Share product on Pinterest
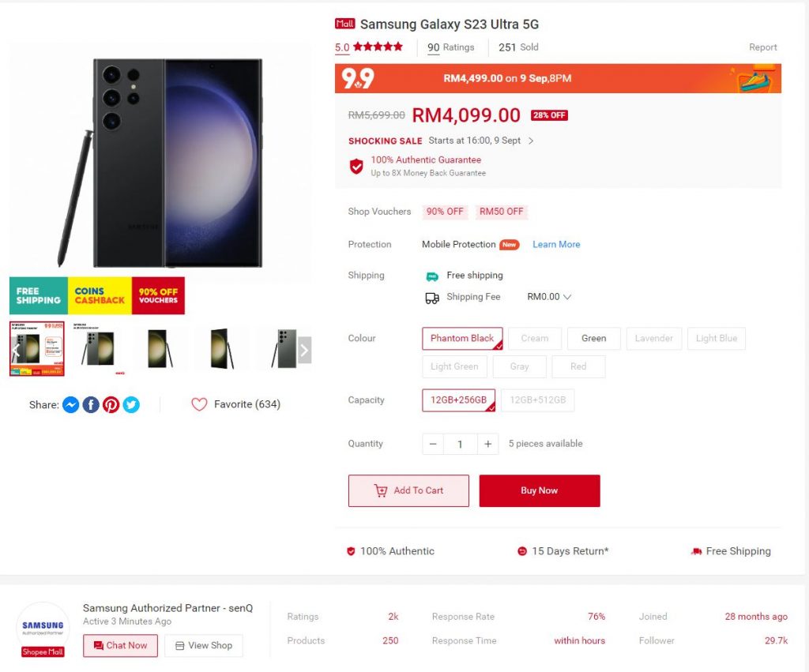 pos(111,405)
